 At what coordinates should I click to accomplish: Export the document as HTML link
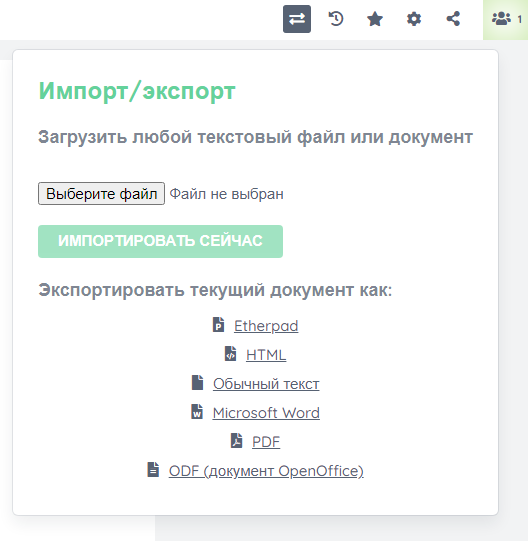tap(266, 355)
